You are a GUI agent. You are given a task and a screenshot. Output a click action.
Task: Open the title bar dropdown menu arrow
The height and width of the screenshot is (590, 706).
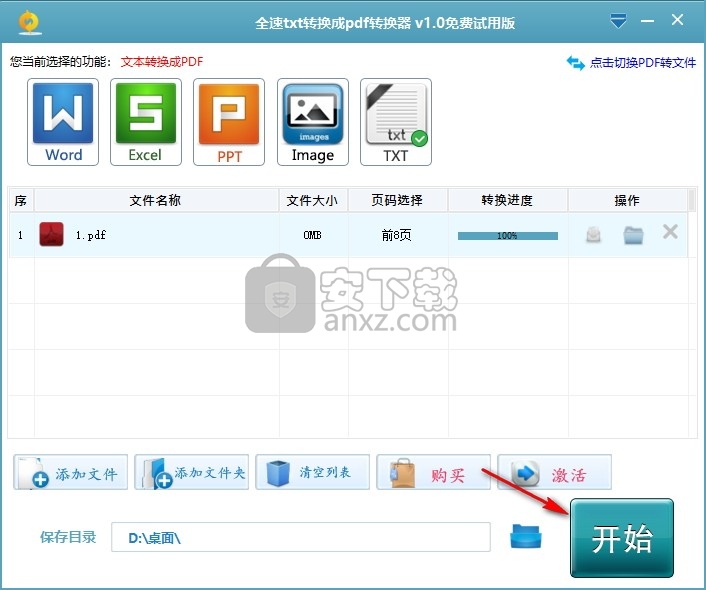pos(618,21)
